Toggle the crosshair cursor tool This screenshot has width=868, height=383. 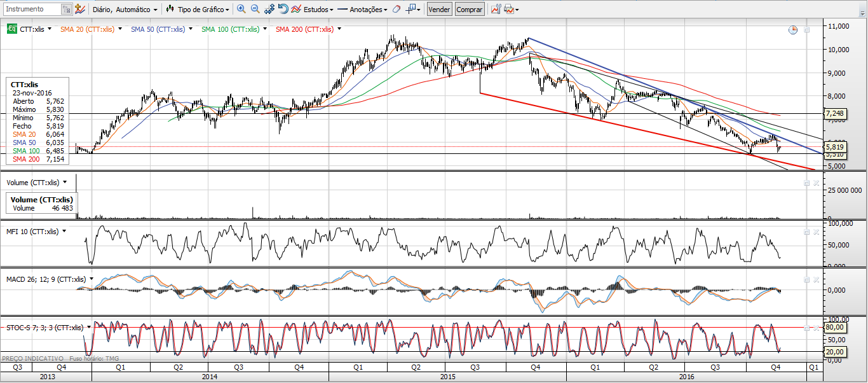[412, 10]
